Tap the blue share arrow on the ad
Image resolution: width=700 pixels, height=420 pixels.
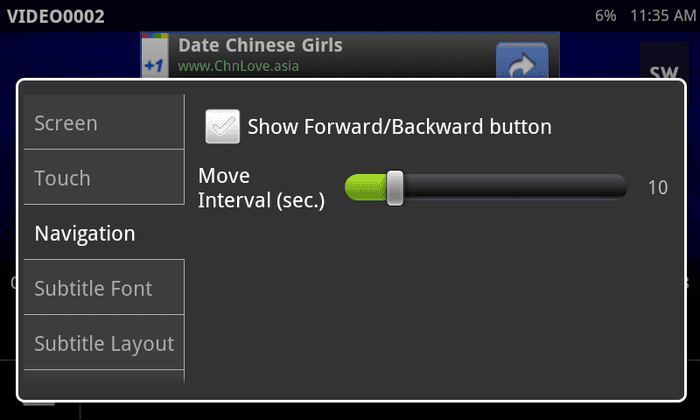pyautogui.click(x=522, y=61)
